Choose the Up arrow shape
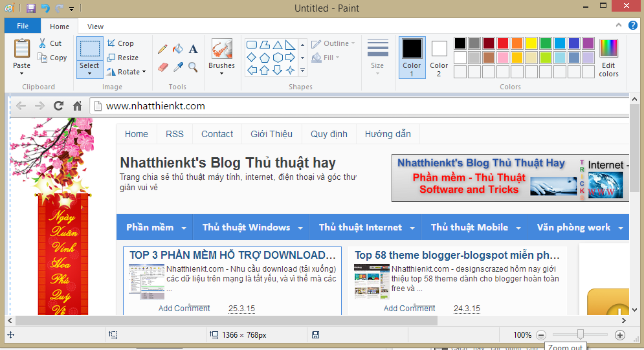Screen dimensions: 644x350 coord(265,70)
